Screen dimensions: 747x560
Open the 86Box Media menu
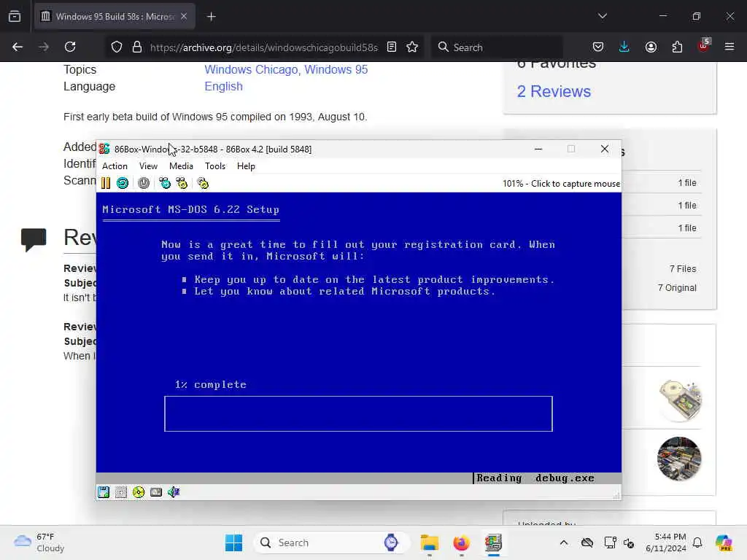point(181,166)
